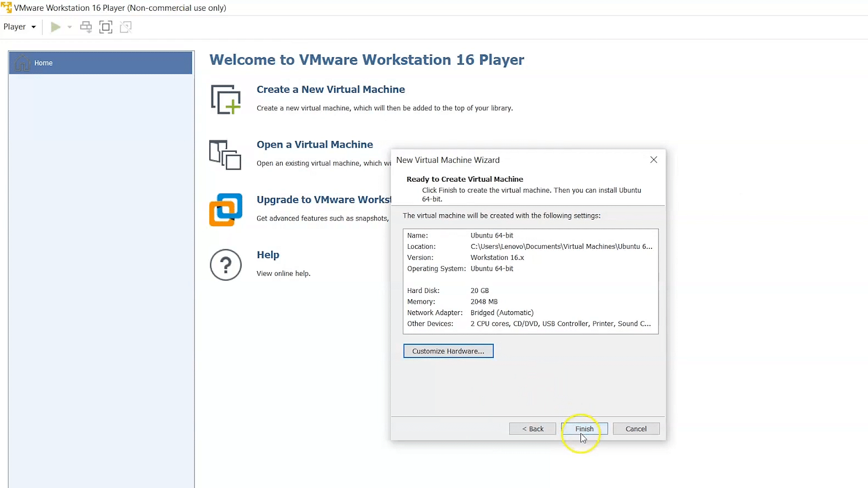Click the 'Ubuntu 64-bit' value beside Operating System
The width and height of the screenshot is (868, 488).
pos(492,269)
